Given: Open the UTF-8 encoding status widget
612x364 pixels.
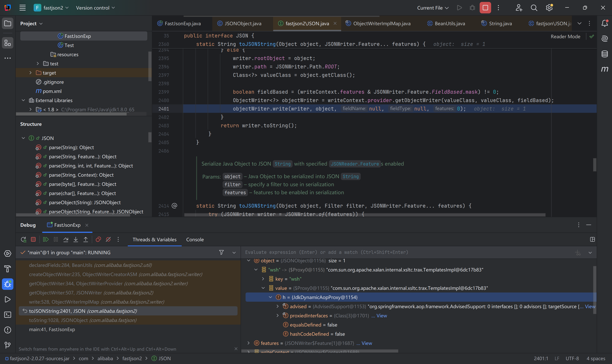Looking at the screenshot, I should coord(572,358).
